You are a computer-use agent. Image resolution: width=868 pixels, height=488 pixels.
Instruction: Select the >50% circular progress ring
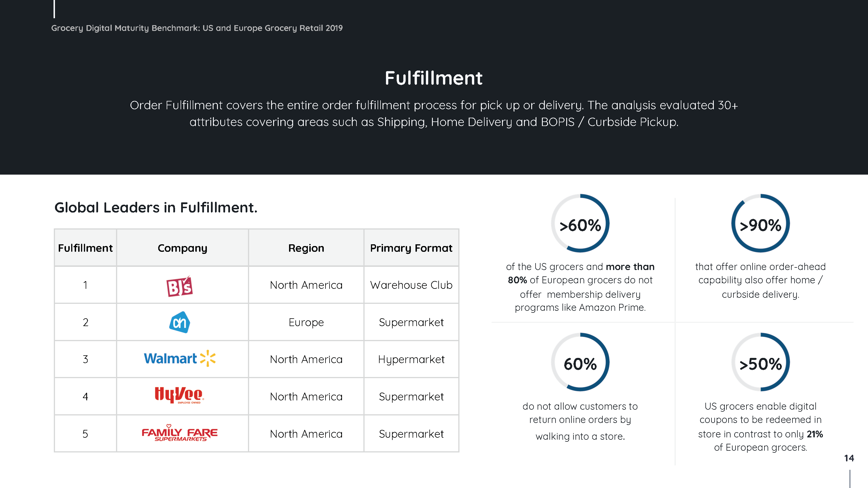[760, 362]
